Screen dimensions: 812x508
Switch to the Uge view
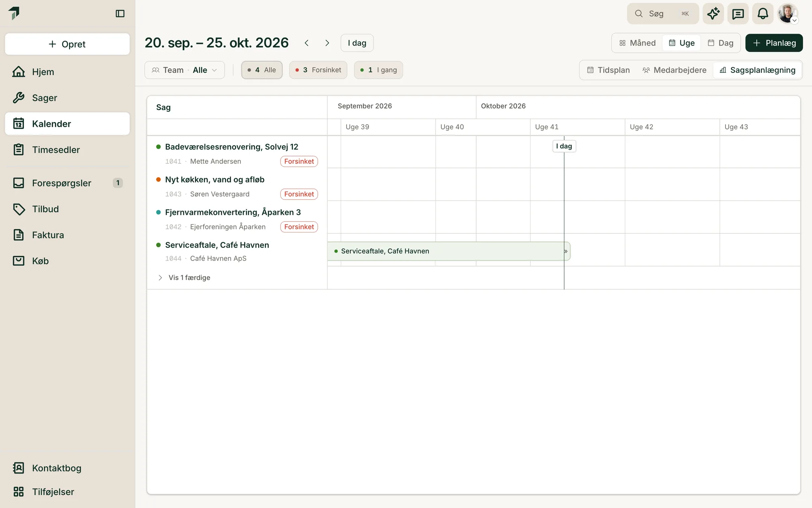click(682, 43)
